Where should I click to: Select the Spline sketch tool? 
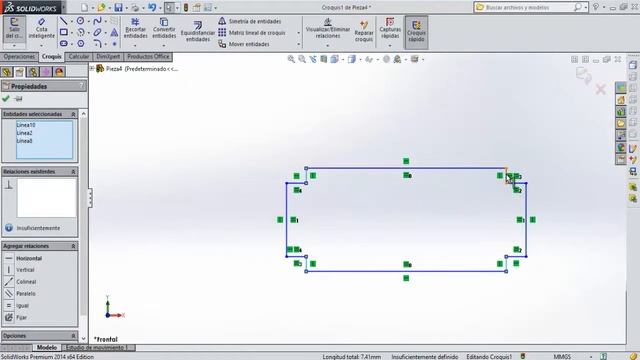[97, 21]
